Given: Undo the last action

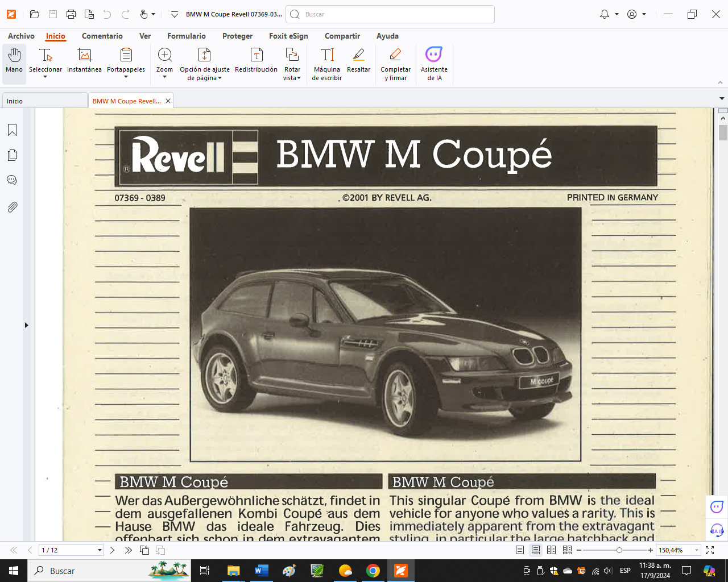Looking at the screenshot, I should pyautogui.click(x=107, y=14).
